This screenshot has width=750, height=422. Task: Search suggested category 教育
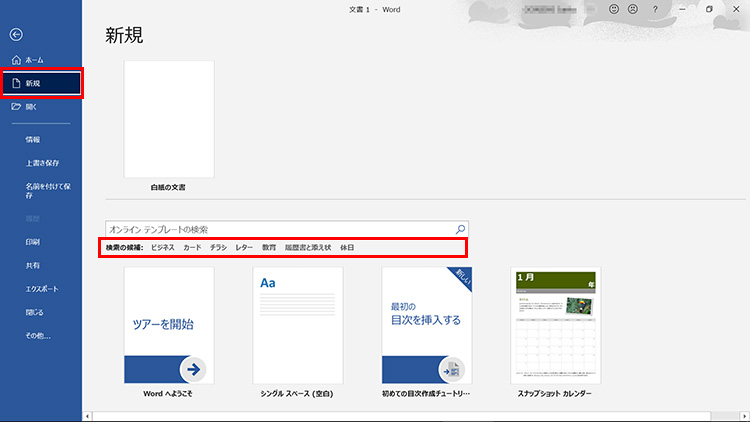pyautogui.click(x=269, y=247)
